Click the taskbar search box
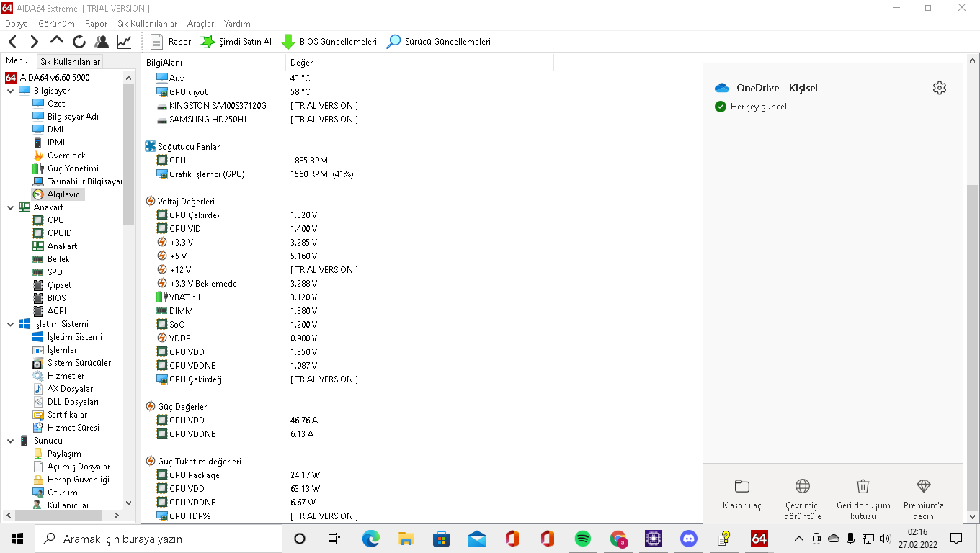980x553 pixels. pos(159,539)
